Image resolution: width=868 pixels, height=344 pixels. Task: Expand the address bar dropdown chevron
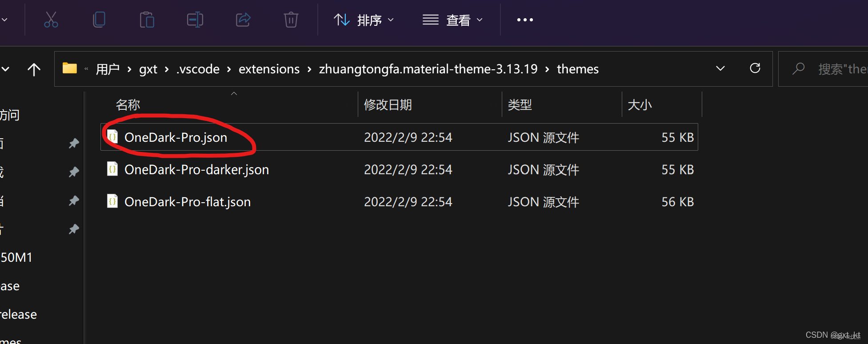(720, 68)
